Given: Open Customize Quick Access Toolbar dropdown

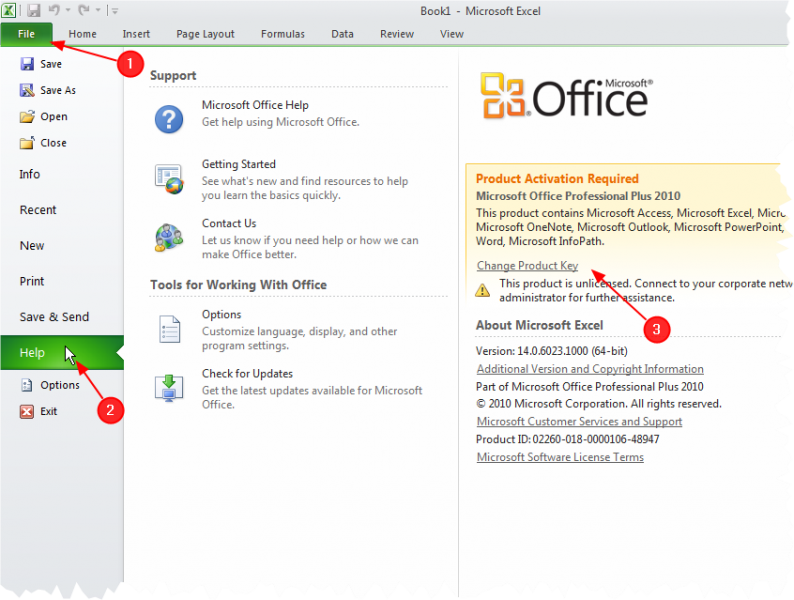Looking at the screenshot, I should pos(115,10).
